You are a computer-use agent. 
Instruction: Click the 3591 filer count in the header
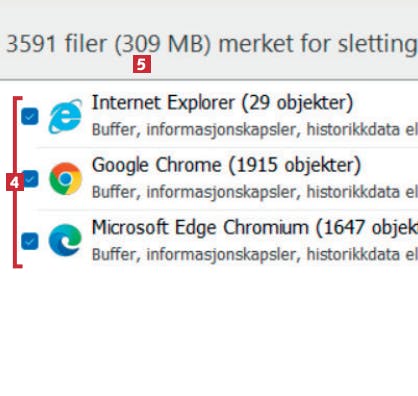tap(57, 44)
